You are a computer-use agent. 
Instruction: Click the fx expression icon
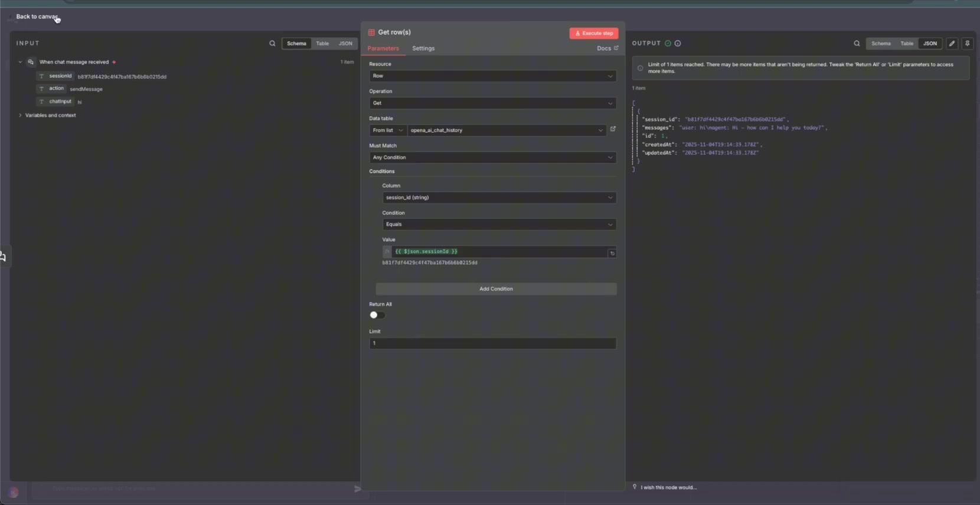pos(387,252)
